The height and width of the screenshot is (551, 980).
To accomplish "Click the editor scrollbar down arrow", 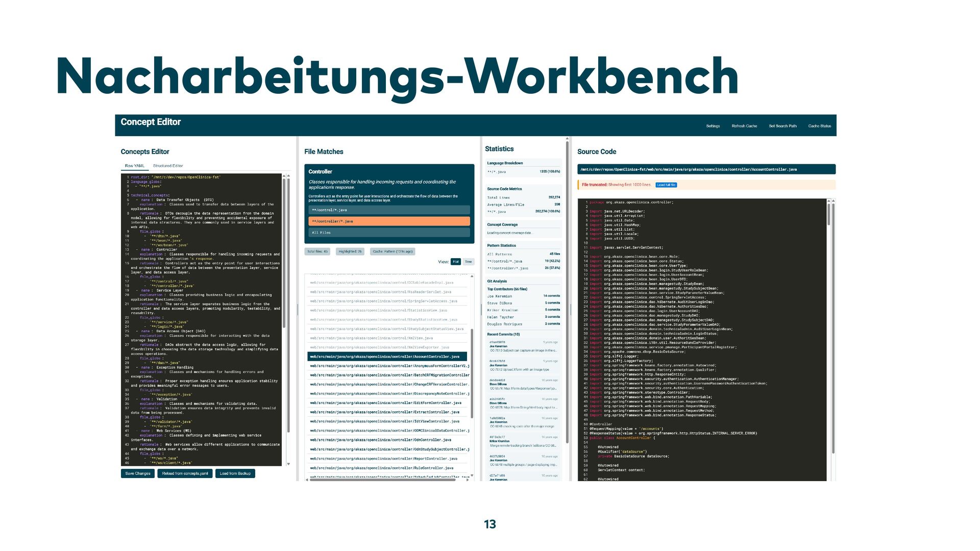I will (288, 464).
